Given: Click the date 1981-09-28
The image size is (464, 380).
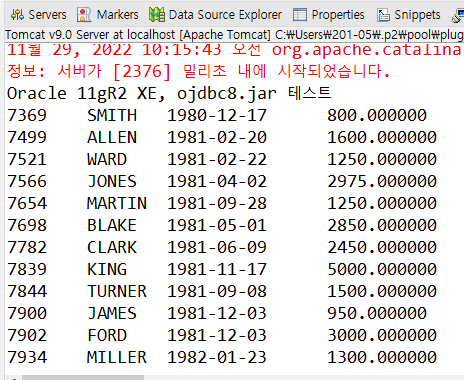Looking at the screenshot, I should (217, 203).
